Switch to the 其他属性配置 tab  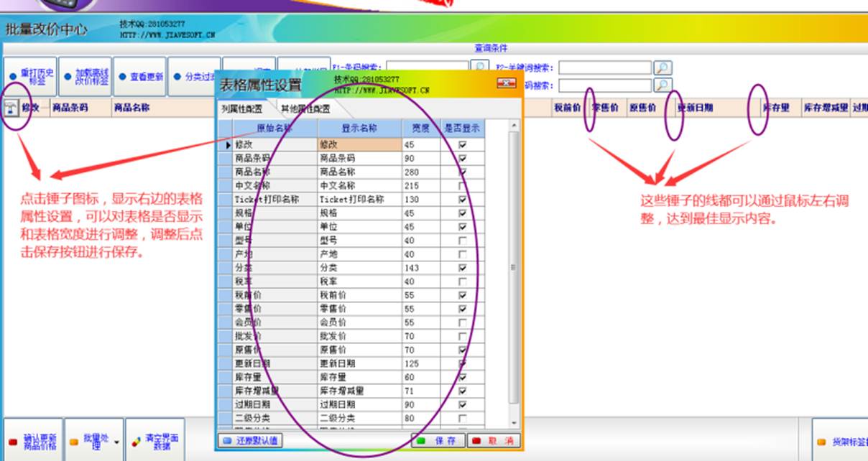coord(305,109)
